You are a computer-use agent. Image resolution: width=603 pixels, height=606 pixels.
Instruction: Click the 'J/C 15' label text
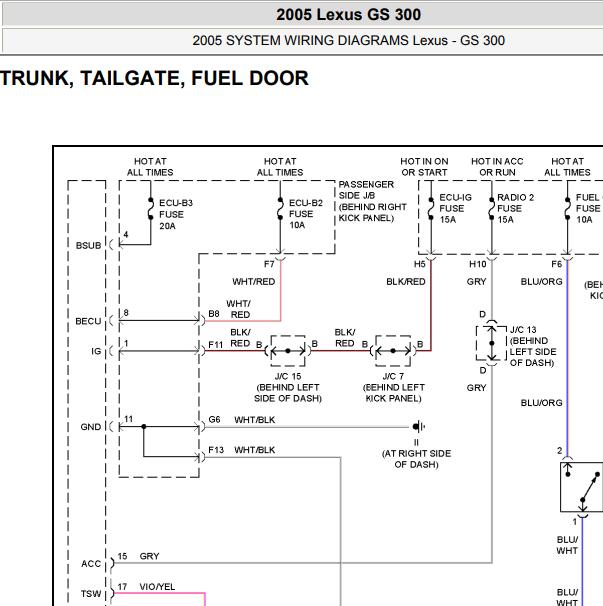(x=288, y=376)
